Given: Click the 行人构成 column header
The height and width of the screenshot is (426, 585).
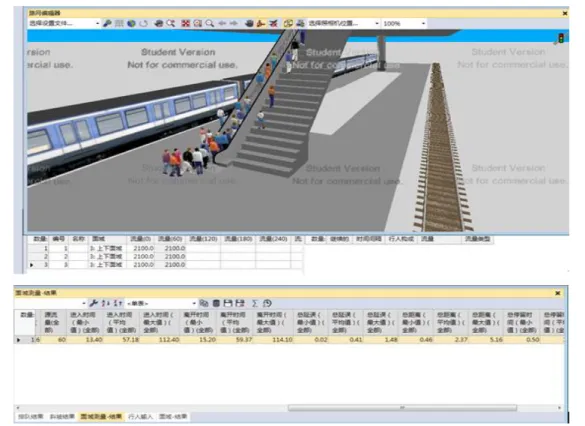Looking at the screenshot, I should coord(401,239).
